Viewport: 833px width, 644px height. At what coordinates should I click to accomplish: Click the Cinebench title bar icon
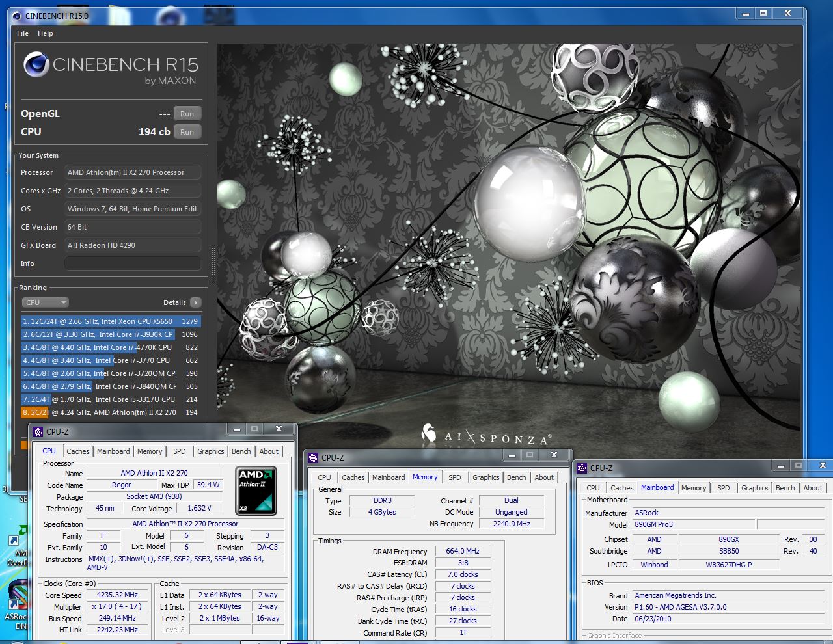click(x=18, y=16)
